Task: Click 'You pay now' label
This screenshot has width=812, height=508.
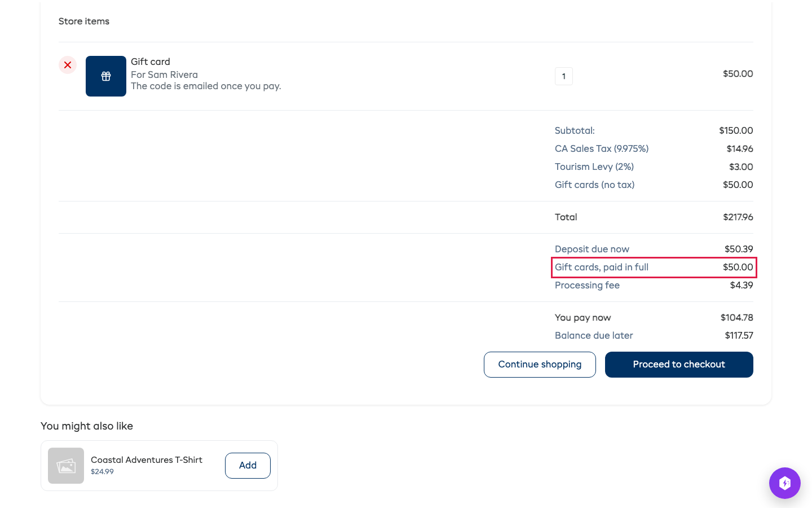Action: click(582, 318)
